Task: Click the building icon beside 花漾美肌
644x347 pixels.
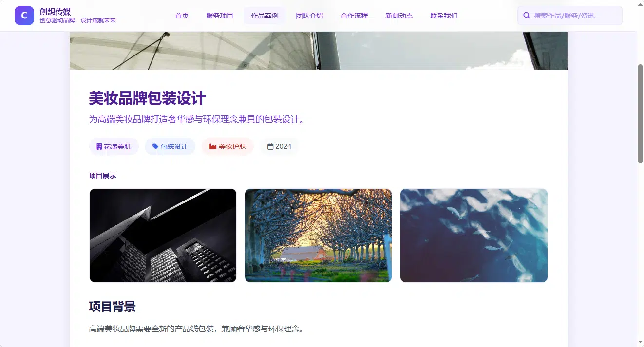Action: click(x=99, y=146)
